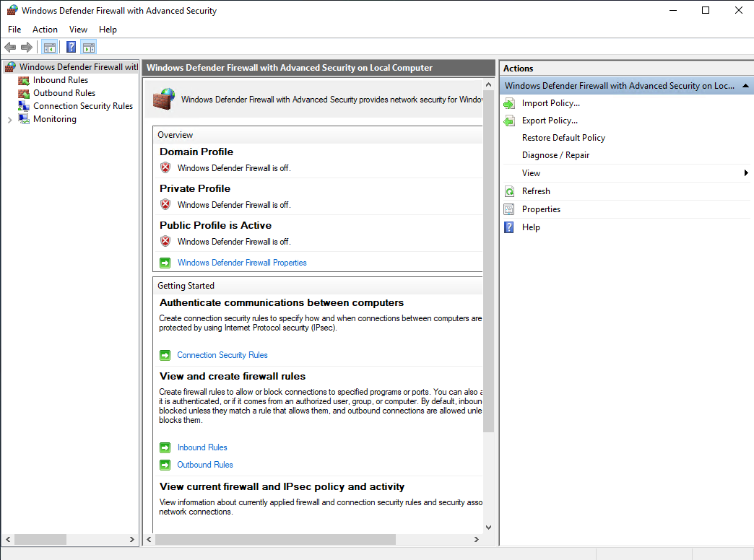
Task: Click the Back navigation arrow
Action: [10, 46]
